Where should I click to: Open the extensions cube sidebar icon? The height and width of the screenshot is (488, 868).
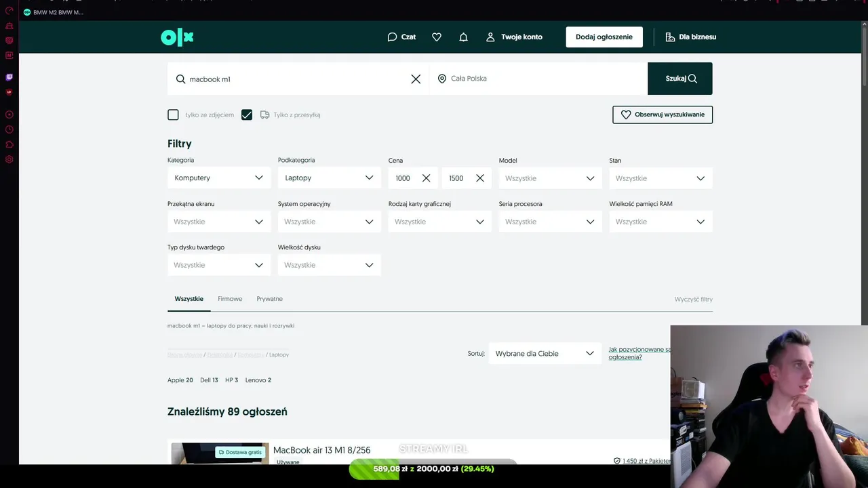[9, 144]
